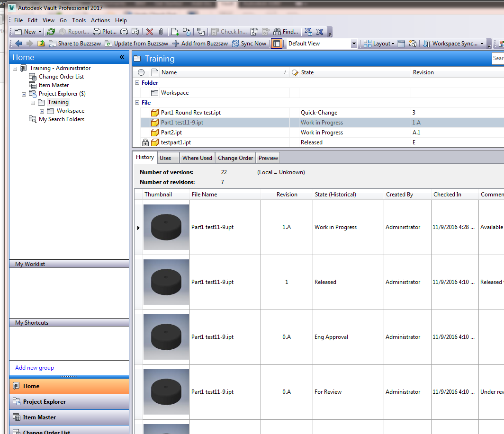The height and width of the screenshot is (434, 504).
Task: Collapse the Training folder in the tree
Action: click(x=33, y=102)
